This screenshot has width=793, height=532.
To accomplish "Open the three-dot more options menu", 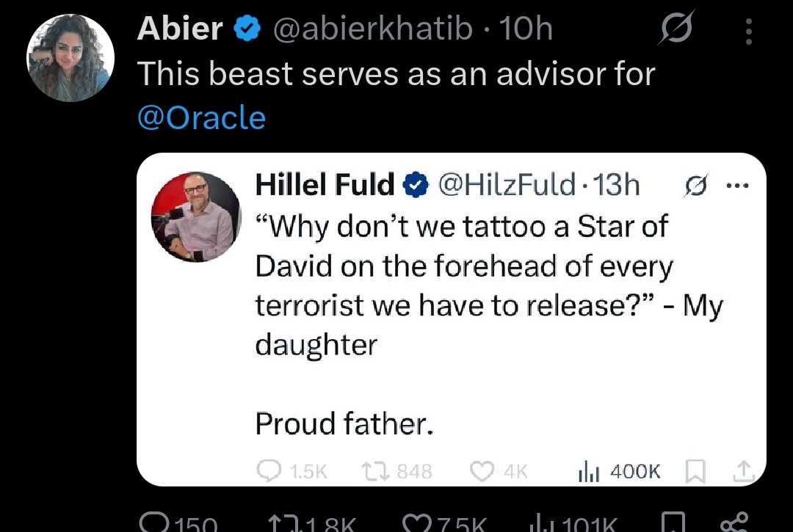I will pyautogui.click(x=748, y=31).
